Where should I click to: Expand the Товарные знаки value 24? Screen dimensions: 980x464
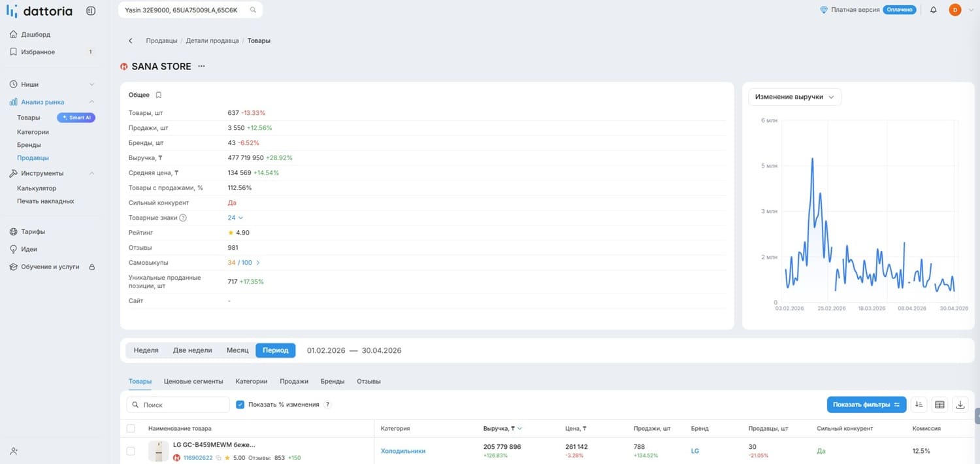tap(235, 218)
